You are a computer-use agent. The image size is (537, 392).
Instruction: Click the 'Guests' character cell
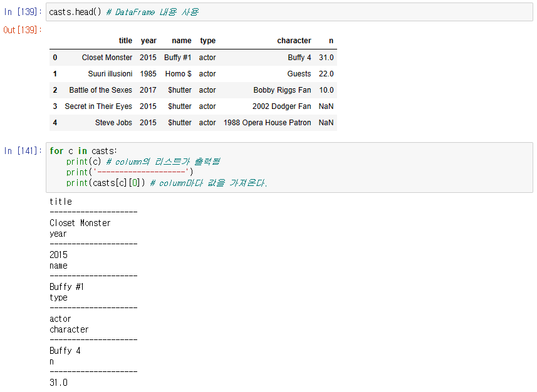coord(299,74)
